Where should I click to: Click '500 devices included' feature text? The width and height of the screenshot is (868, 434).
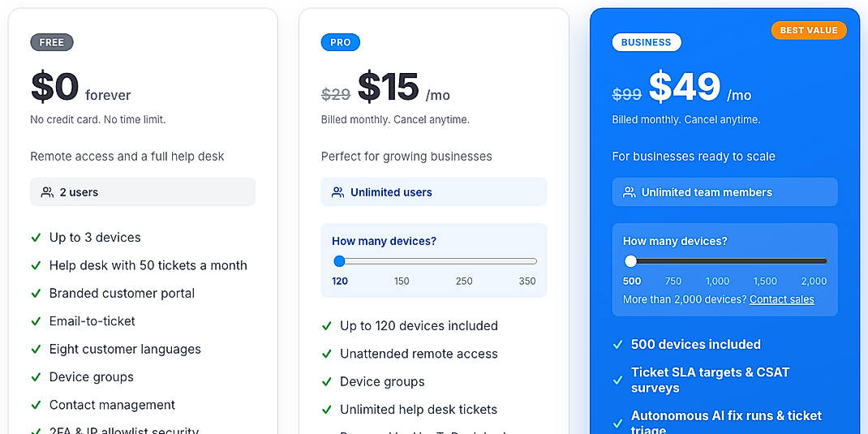coord(696,344)
